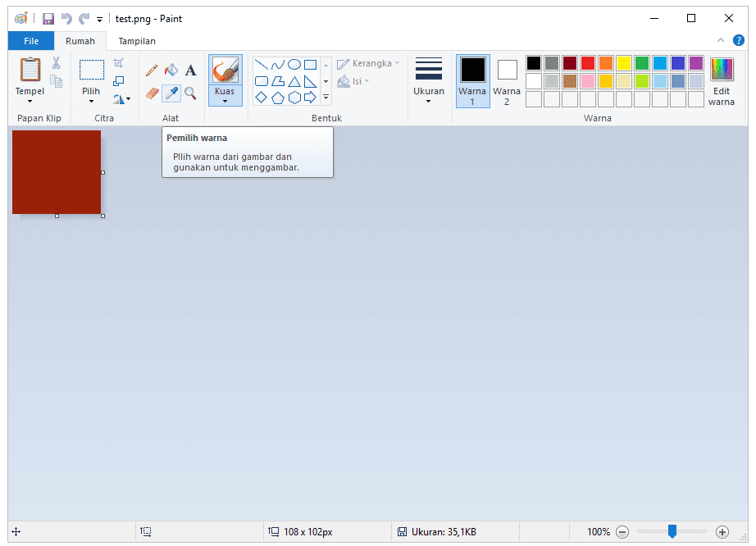Zoom out with minus button
The width and height of the screenshot is (756, 546).
pos(622,532)
